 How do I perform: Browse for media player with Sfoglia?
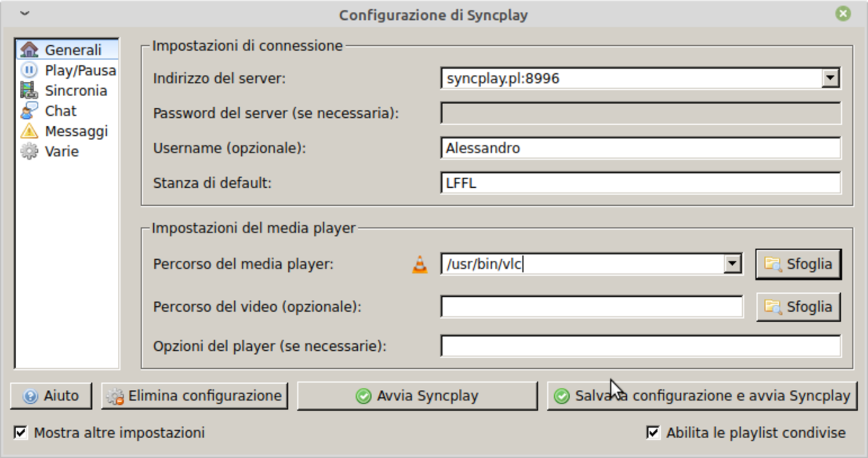[798, 265]
